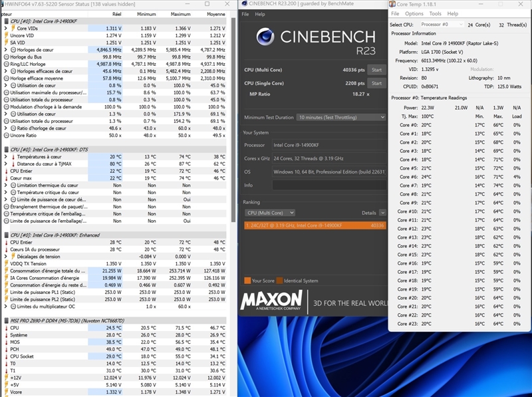Image resolution: width=532 pixels, height=397 pixels.
Task: Click the lightning icon beside Uncore VID
Action: 6,35
